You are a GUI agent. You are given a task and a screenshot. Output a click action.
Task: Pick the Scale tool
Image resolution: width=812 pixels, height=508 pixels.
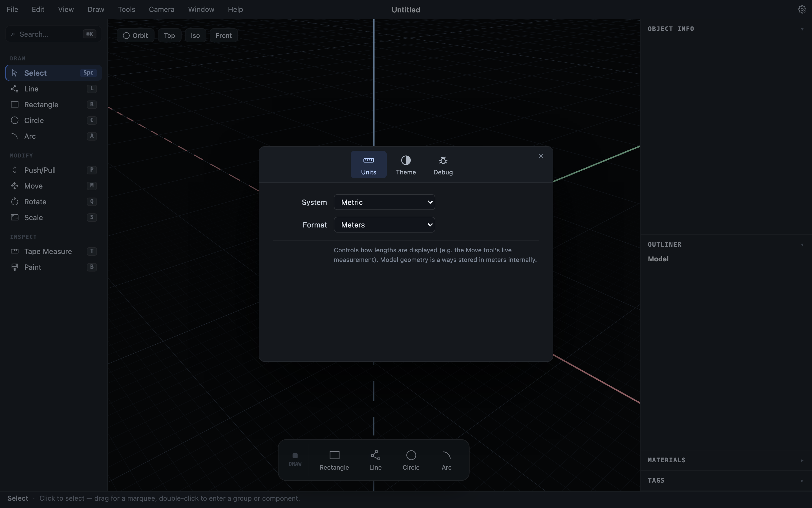54,217
